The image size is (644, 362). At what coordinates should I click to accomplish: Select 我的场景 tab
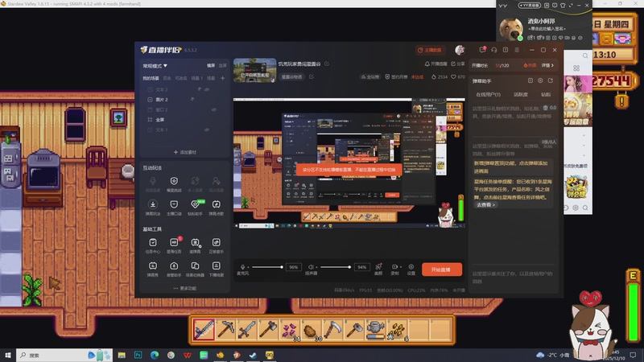pos(151,78)
